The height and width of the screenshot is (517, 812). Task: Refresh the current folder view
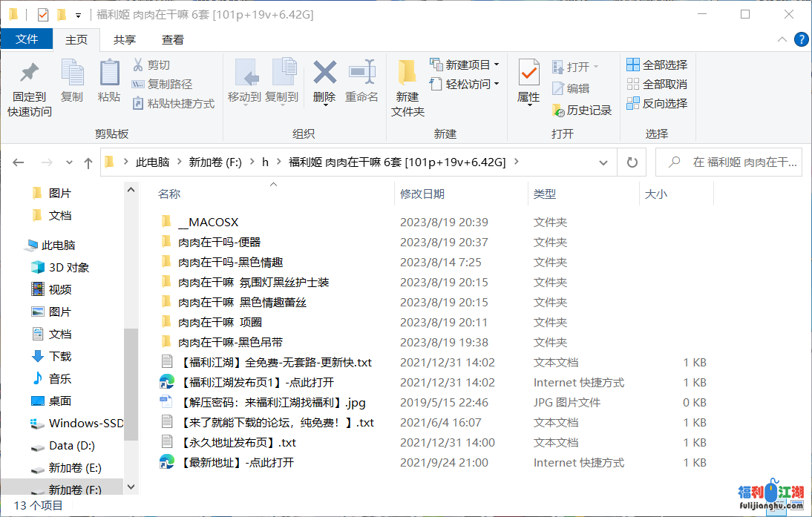(632, 162)
